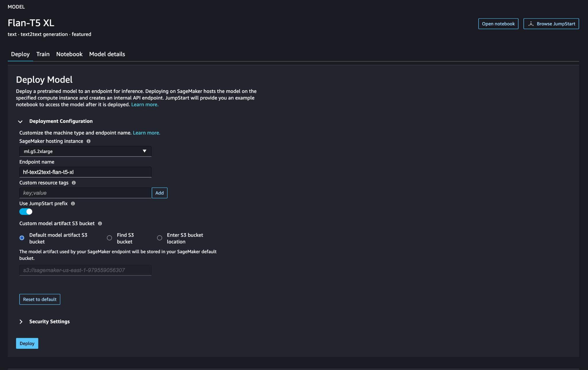Click info icon beside SageMaker hosting instance
Viewport: 588px width, 370px height.
pyautogui.click(x=88, y=141)
